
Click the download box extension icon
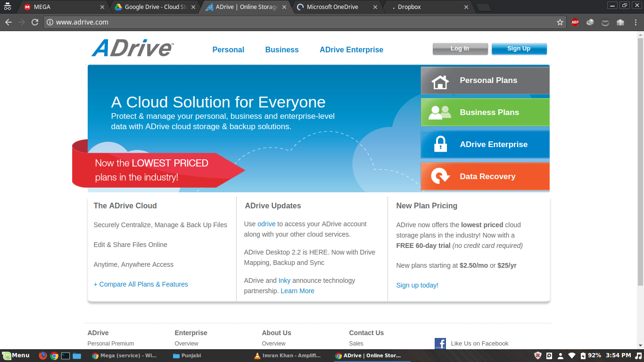click(620, 22)
